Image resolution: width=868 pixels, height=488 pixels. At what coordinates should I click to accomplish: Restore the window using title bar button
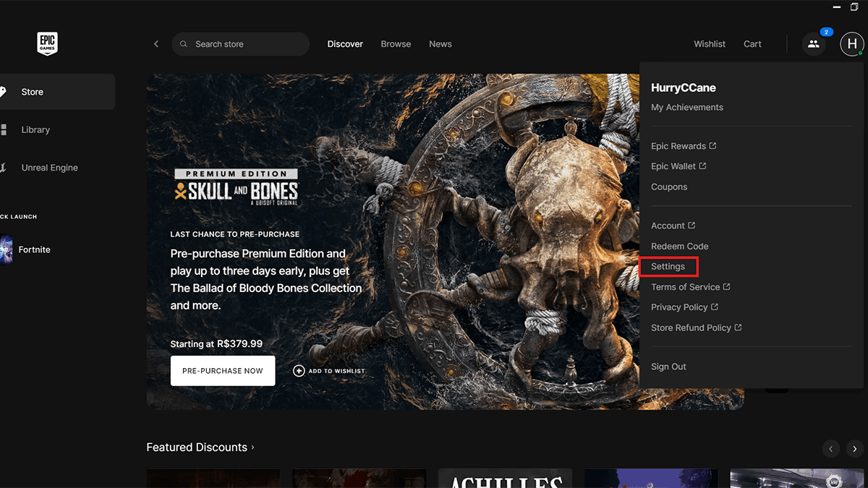(854, 7)
